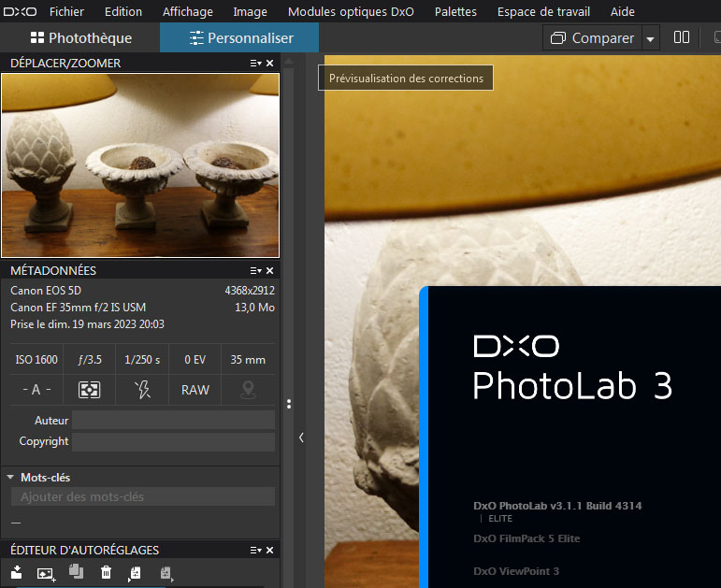Click the Comparer button
The width and height of the screenshot is (721, 588).
592,38
